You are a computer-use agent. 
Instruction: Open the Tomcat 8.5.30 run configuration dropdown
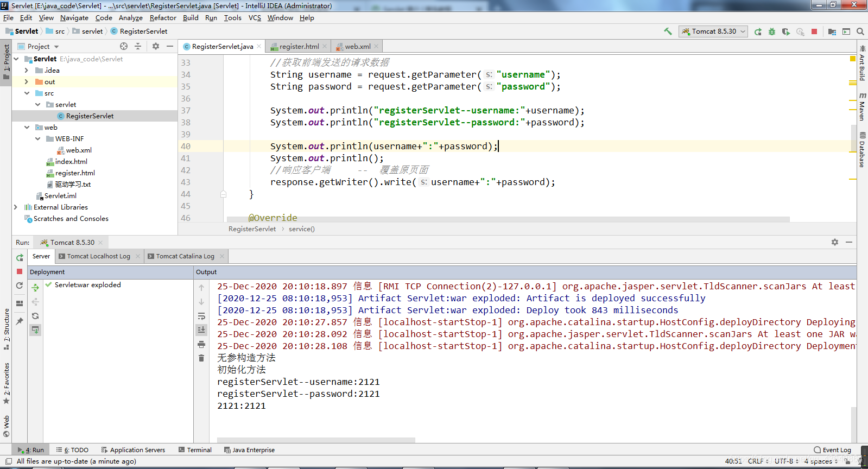(713, 31)
